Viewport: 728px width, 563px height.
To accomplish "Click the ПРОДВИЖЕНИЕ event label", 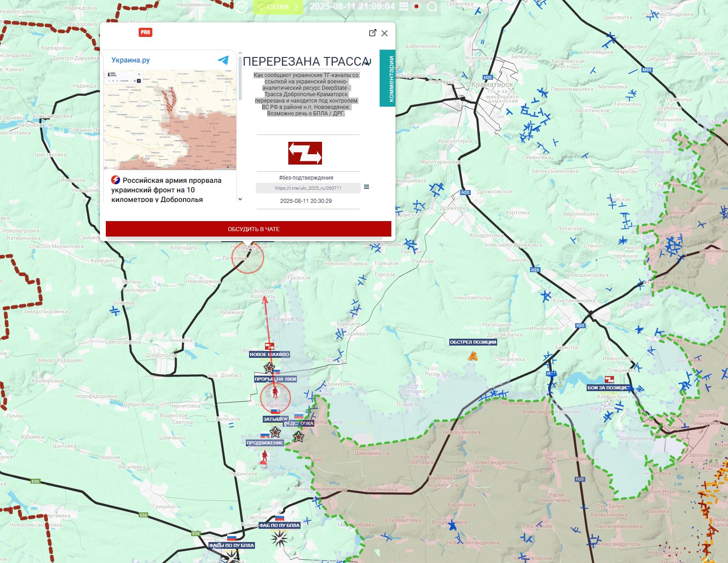I will click(265, 443).
